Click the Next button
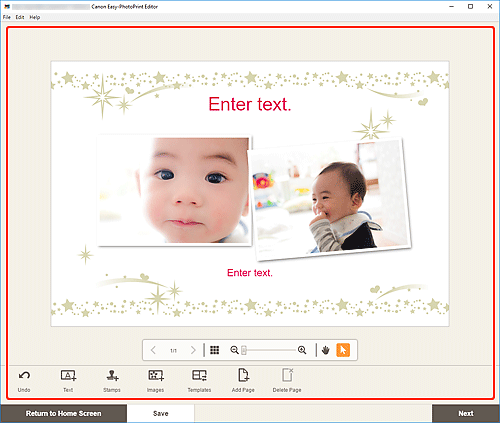This screenshot has width=500, height=423. point(466,413)
